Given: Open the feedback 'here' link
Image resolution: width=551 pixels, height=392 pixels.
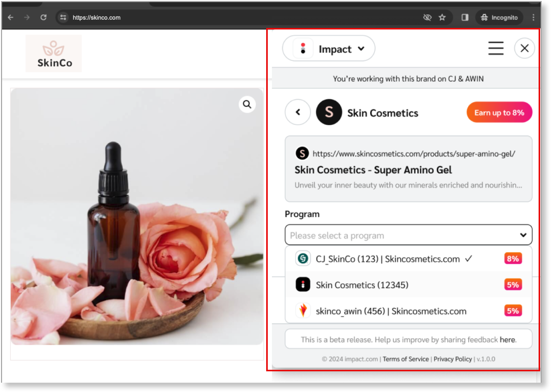Looking at the screenshot, I should pyautogui.click(x=508, y=340).
